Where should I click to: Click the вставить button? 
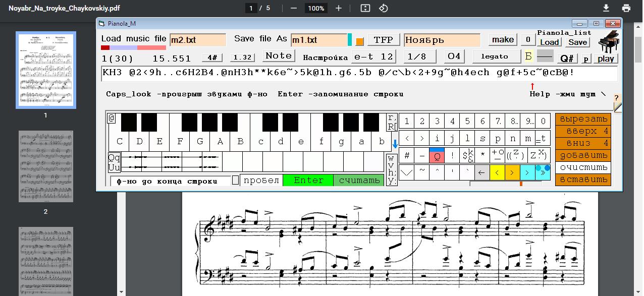pyautogui.click(x=583, y=180)
